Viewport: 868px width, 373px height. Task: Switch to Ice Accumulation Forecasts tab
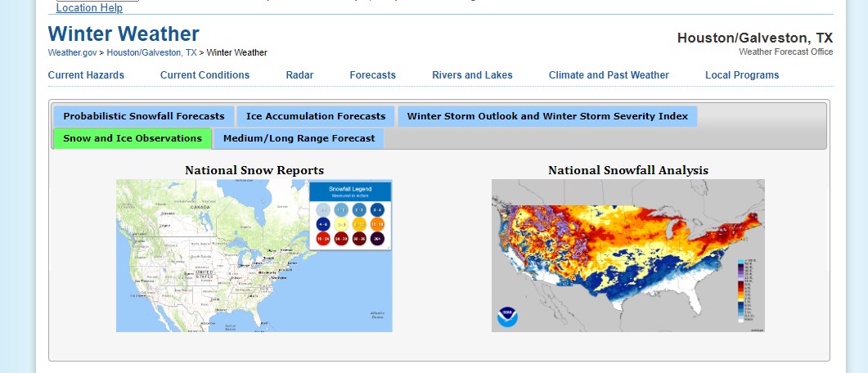tap(316, 116)
